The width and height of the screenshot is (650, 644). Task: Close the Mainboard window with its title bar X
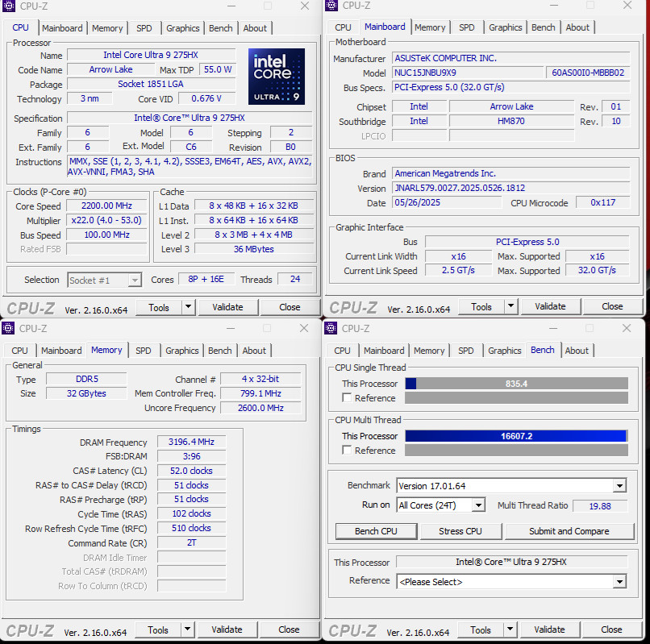(627, 6)
